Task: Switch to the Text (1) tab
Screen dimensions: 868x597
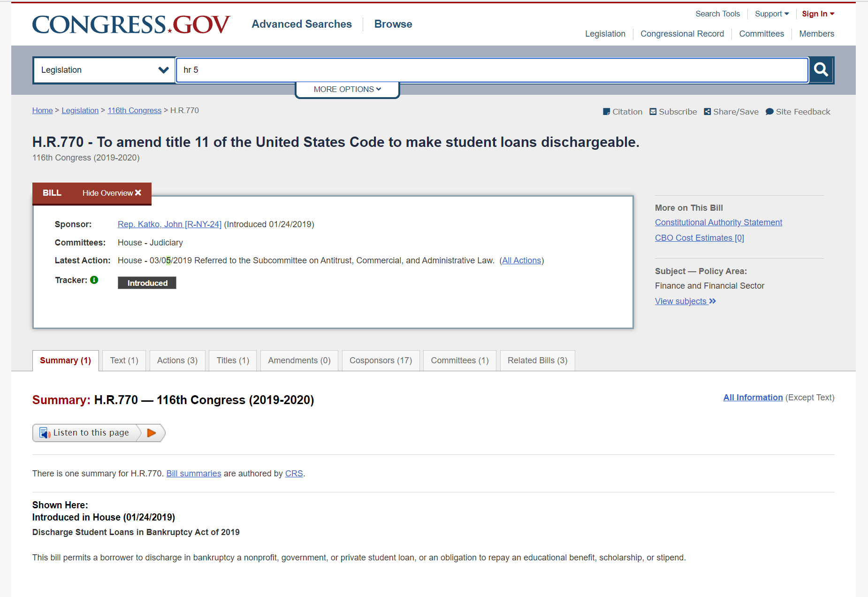Action: [x=124, y=360]
